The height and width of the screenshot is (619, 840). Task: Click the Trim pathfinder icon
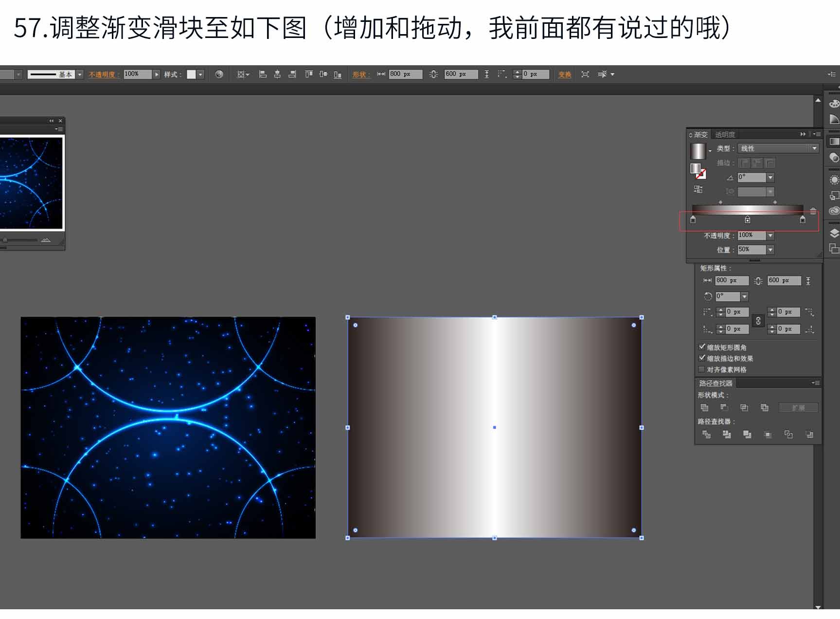(727, 435)
